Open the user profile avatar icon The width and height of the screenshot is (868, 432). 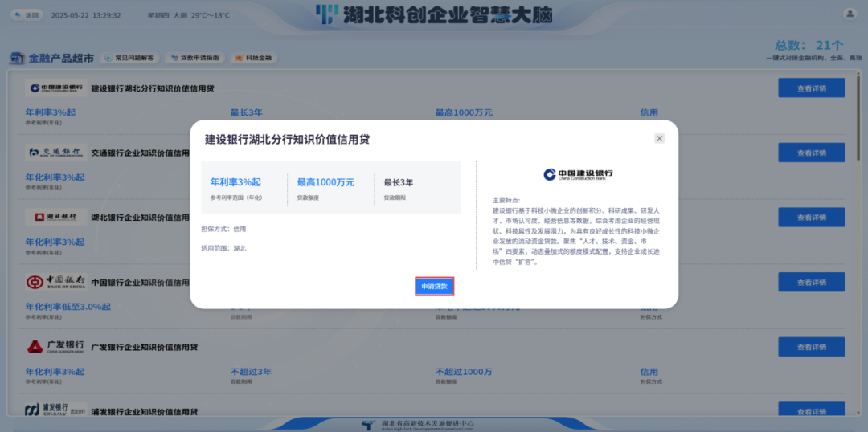pyautogui.click(x=850, y=14)
